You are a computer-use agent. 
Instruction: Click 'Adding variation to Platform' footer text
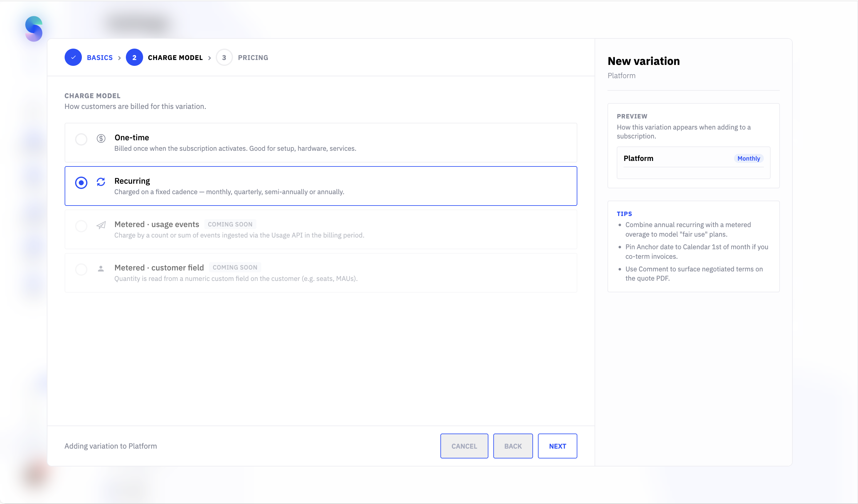coord(111,446)
